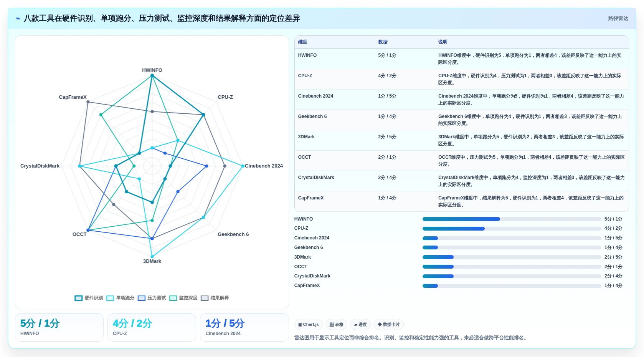Click the Cinebench 2024 progress bar
This screenshot has height=357, width=644.
pos(512,238)
